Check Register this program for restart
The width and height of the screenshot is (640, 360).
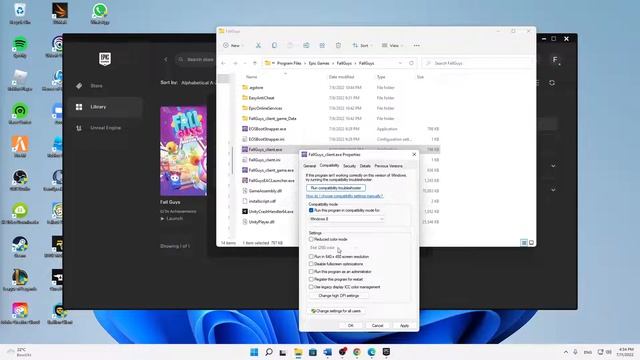pyautogui.click(x=311, y=279)
